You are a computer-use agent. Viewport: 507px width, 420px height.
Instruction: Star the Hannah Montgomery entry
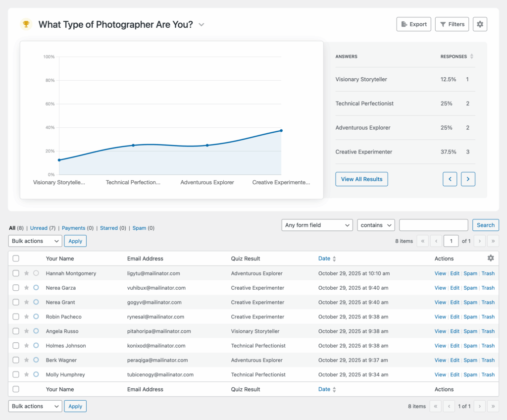pyautogui.click(x=27, y=273)
